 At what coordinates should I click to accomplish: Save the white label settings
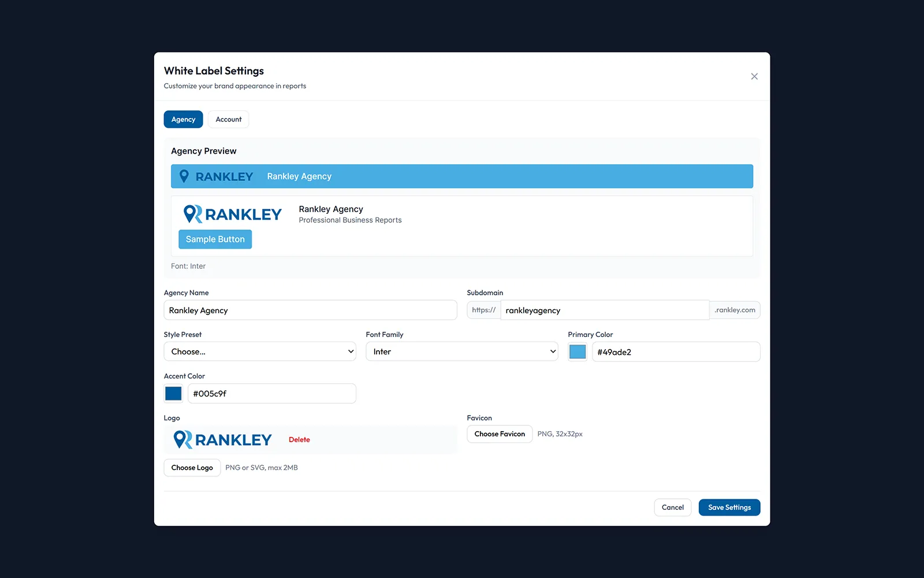point(729,507)
